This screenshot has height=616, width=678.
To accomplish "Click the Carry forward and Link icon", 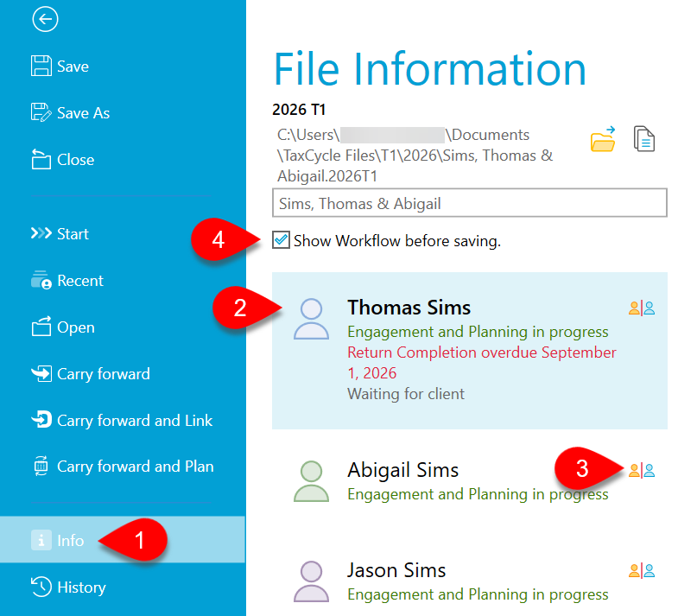I will pos(41,420).
